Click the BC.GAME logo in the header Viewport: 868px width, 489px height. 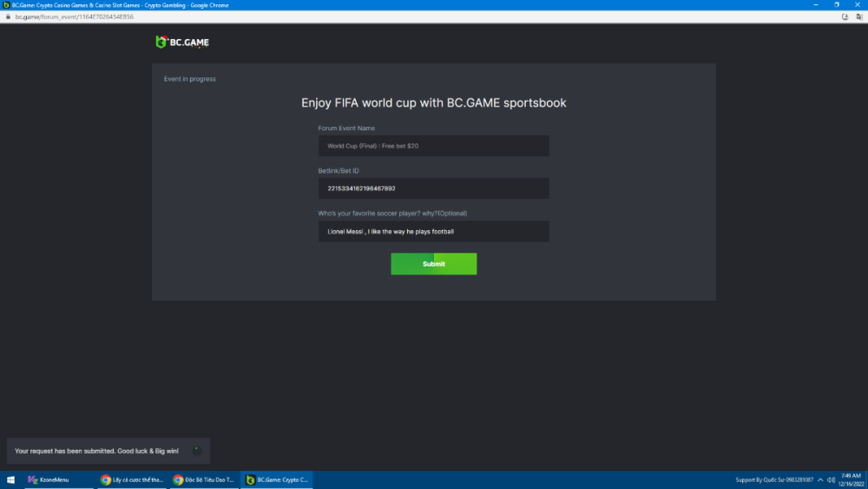coord(181,42)
